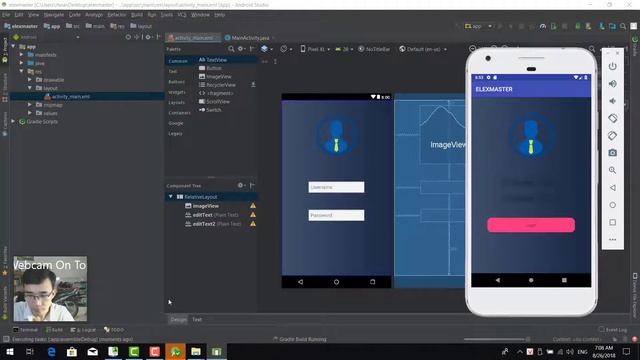Expand the Gradle Scripts node
The width and height of the screenshot is (640, 360).
pos(13,121)
